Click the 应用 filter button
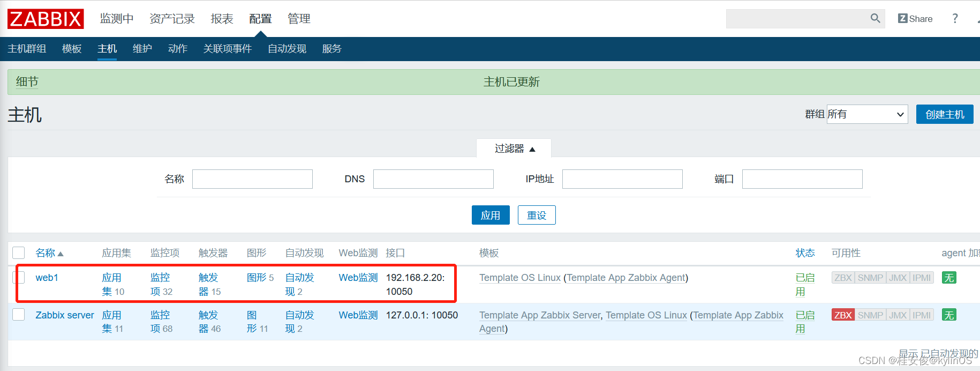980x371 pixels. [x=491, y=215]
